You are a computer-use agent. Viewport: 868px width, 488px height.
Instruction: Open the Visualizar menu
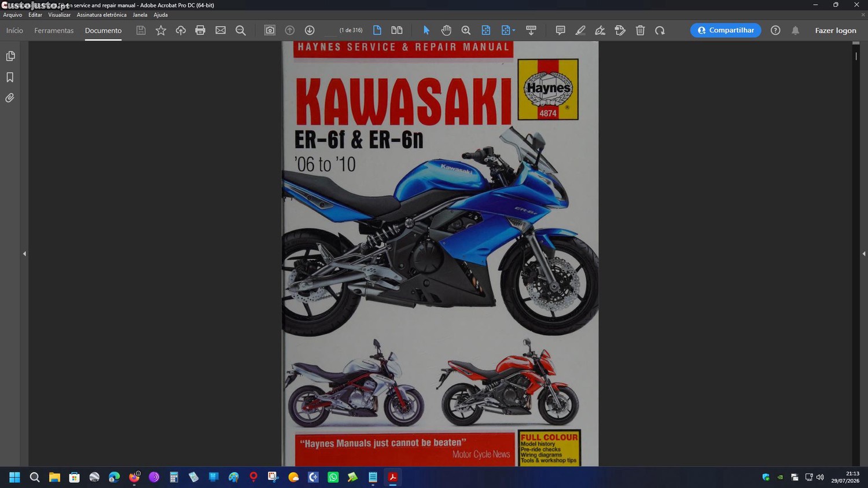[x=60, y=15]
